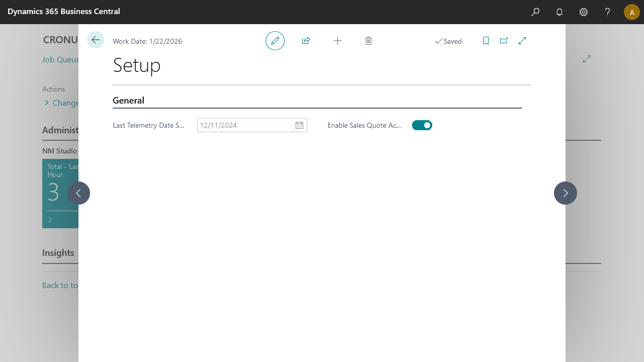This screenshot has height=362, width=644.
Task: Open the help question mark
Action: click(608, 12)
